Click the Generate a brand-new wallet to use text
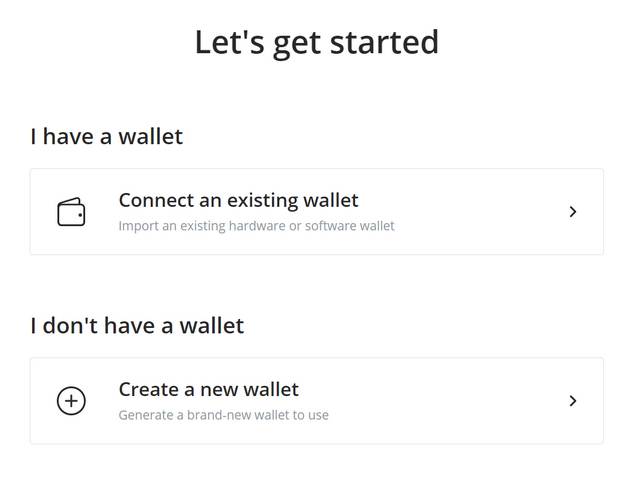The image size is (639, 480). [223, 415]
